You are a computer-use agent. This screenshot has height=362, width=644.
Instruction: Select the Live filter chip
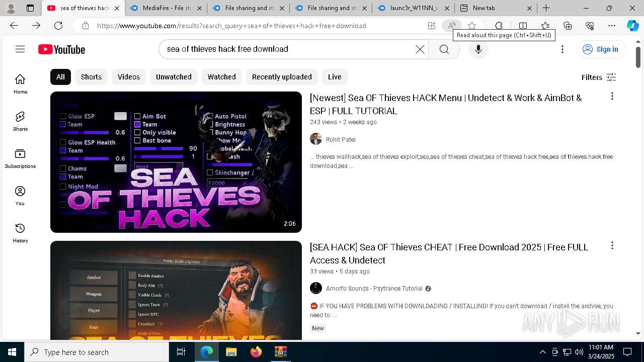[335, 77]
